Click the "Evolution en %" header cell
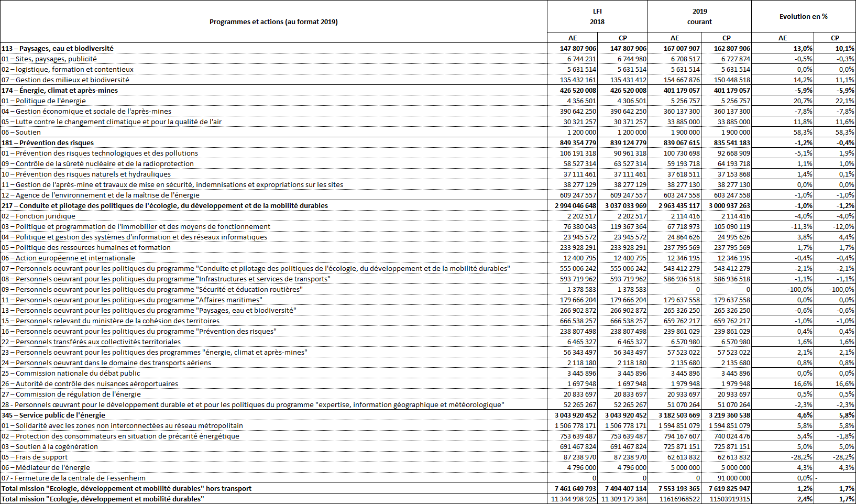This screenshot has width=856, height=504. click(x=803, y=17)
